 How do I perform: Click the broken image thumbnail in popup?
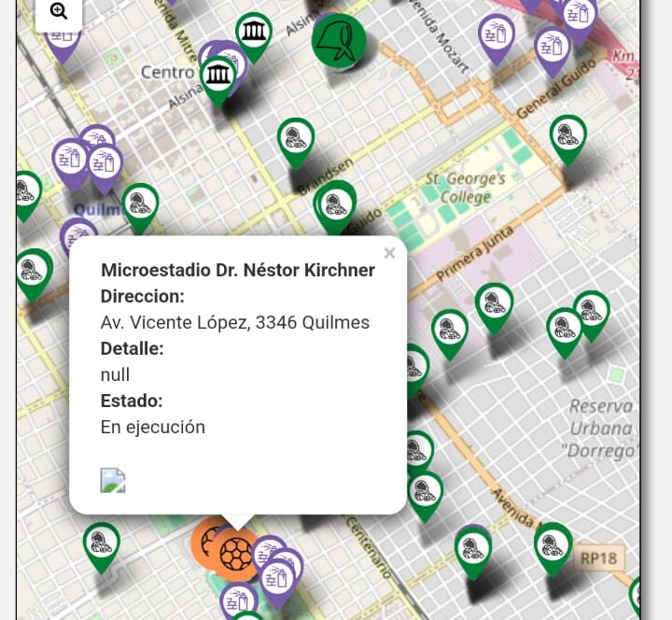click(113, 480)
